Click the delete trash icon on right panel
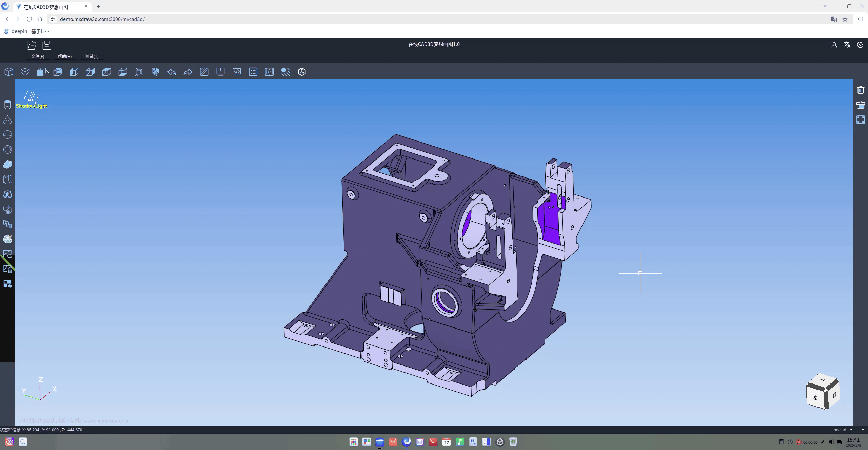Image resolution: width=868 pixels, height=450 pixels. tap(861, 90)
